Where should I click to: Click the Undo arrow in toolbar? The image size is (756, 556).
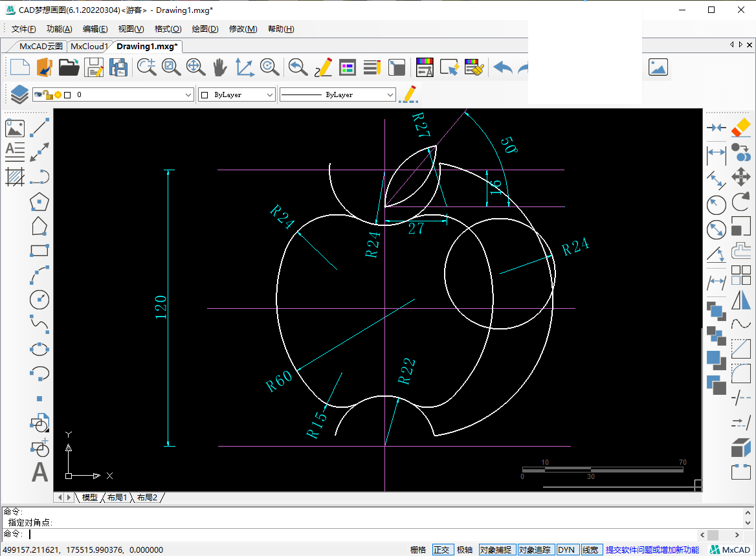502,67
